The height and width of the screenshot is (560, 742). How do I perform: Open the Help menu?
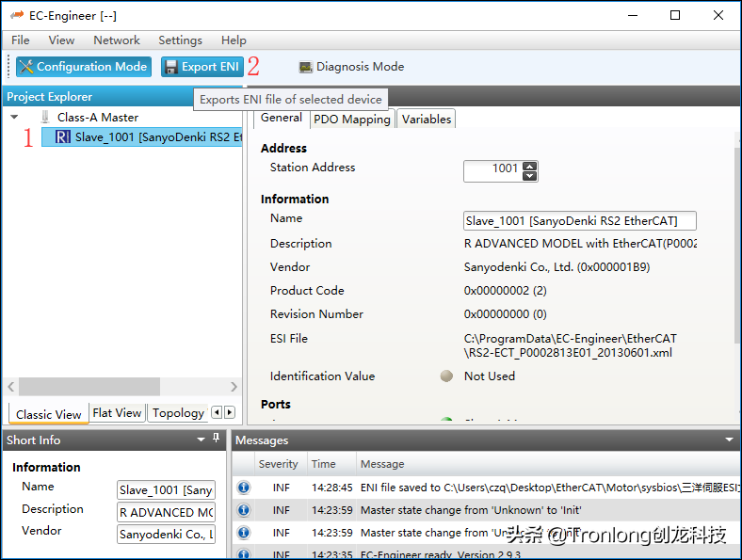click(x=234, y=40)
